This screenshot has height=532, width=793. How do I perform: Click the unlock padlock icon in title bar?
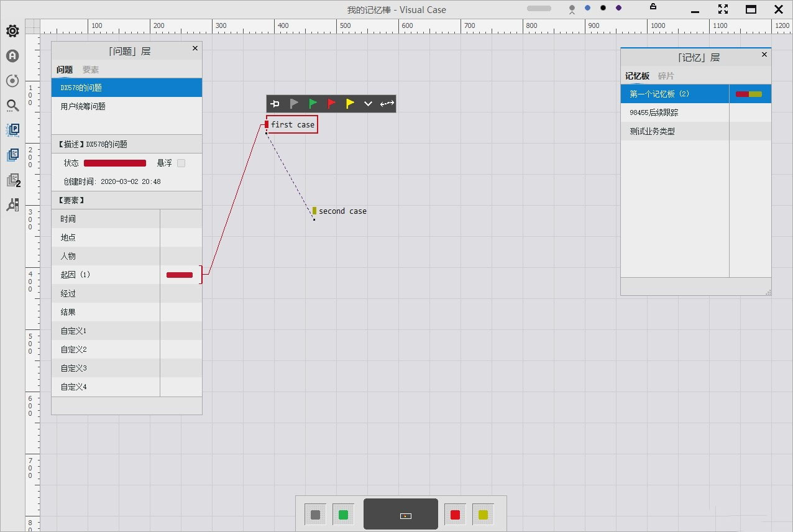(x=653, y=7)
